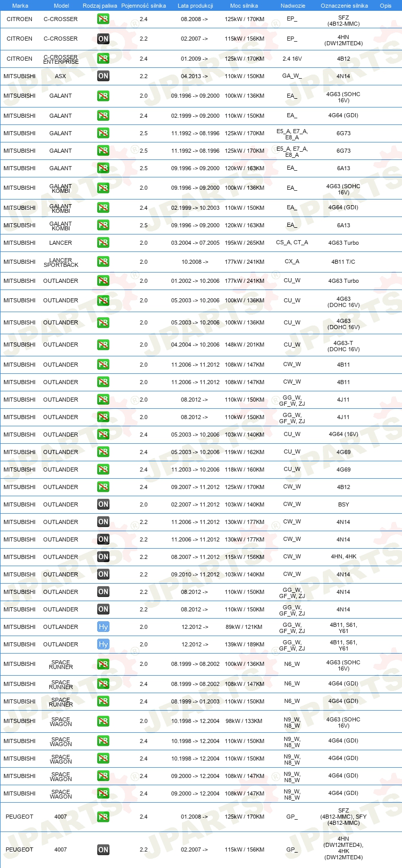402x868 pixels.
Task: Click petrol icon for Space Runner 110kW row
Action: (103, 701)
